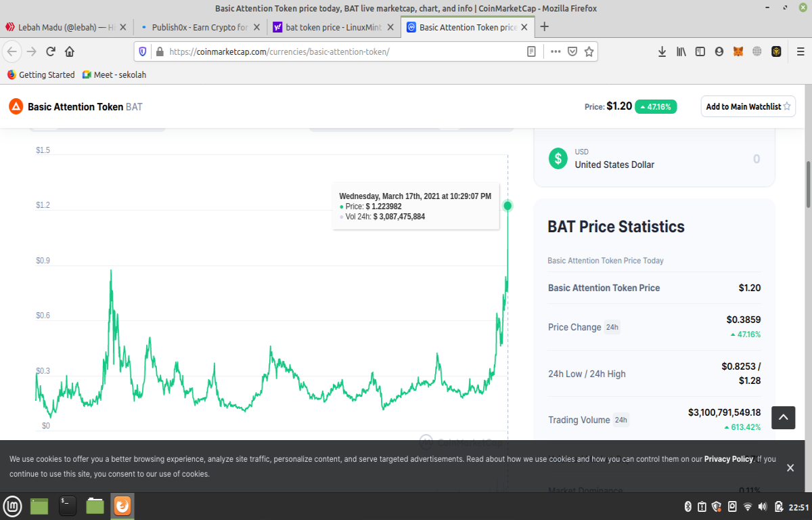Dismiss the cookie notice with X

point(790,468)
